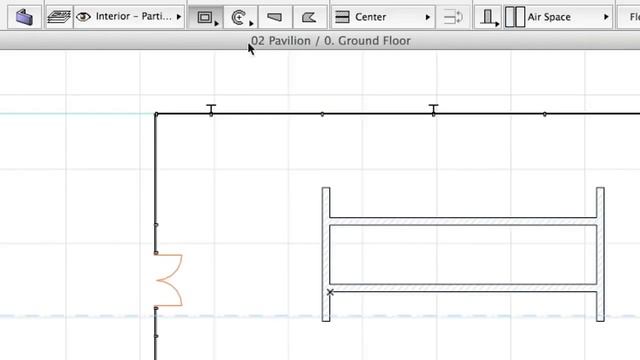Select the polygonal wall geometry method
The width and height of the screenshot is (640, 360).
(x=309, y=17)
